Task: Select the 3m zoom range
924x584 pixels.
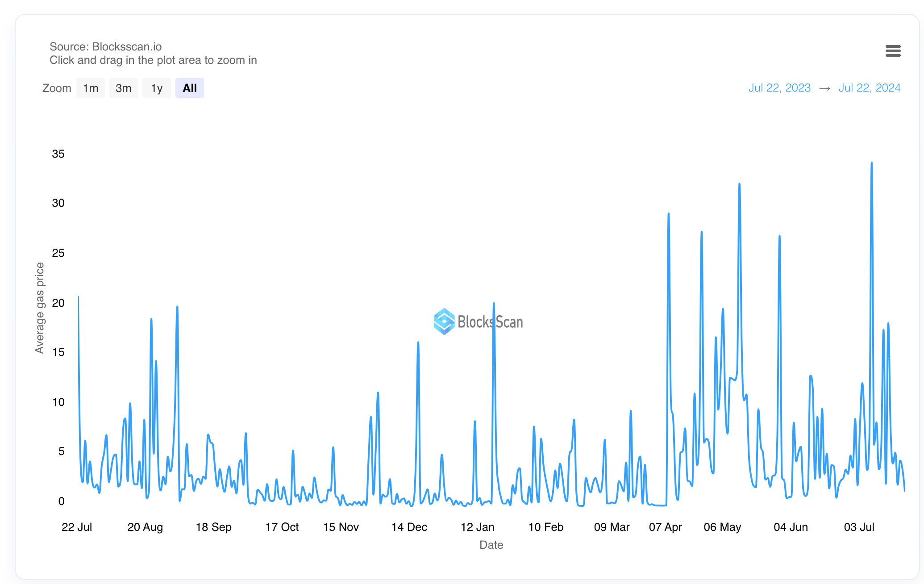Action: (x=123, y=88)
